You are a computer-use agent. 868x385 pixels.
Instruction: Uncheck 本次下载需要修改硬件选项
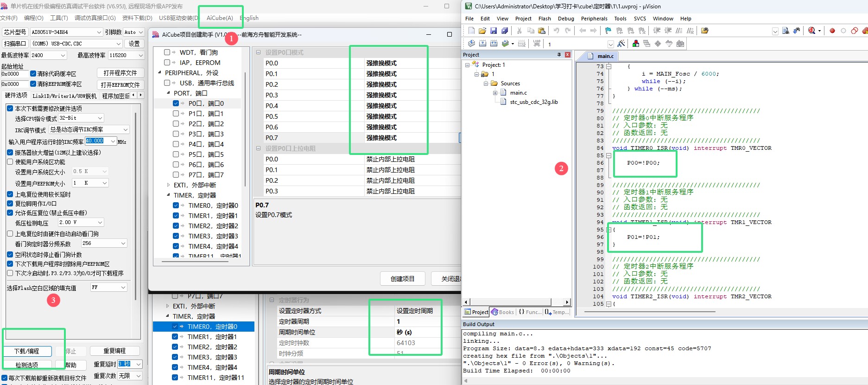(x=10, y=108)
